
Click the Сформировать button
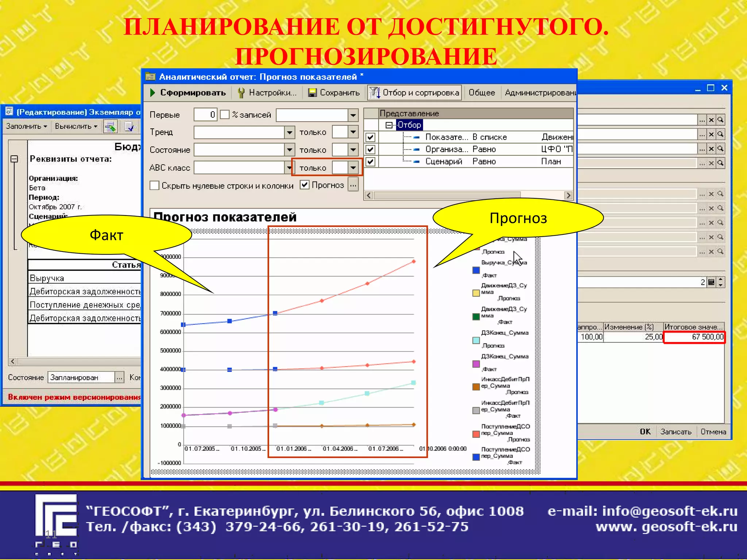pos(188,93)
